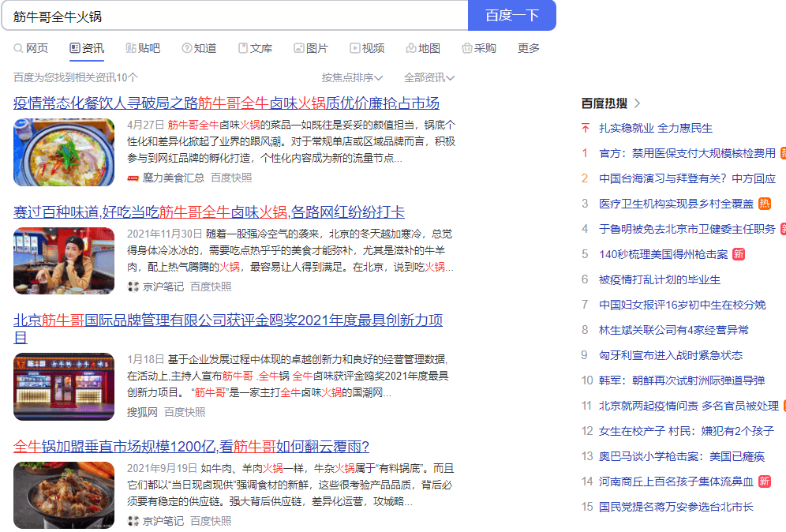Image resolution: width=786 pixels, height=532 pixels.
Task: Click the 京沪笔记 logo under the 2021年9月19日 result
Action: pos(133,522)
